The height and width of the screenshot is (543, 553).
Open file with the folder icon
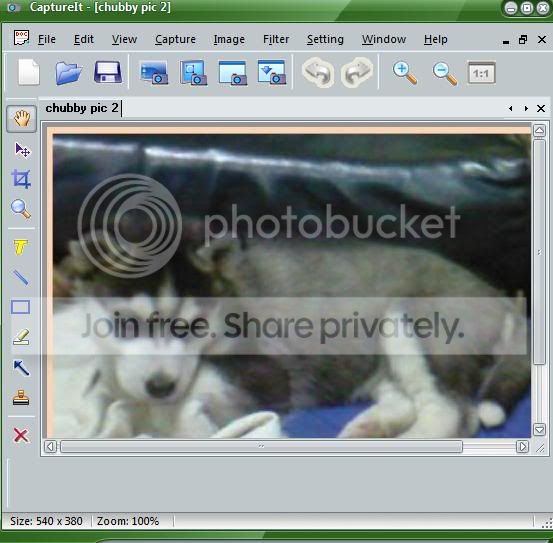pyautogui.click(x=68, y=73)
